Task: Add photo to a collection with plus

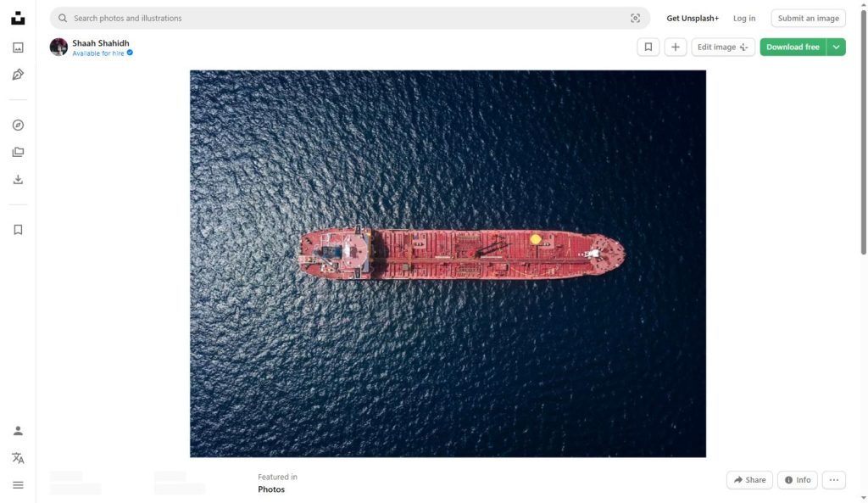Action: 676,48
